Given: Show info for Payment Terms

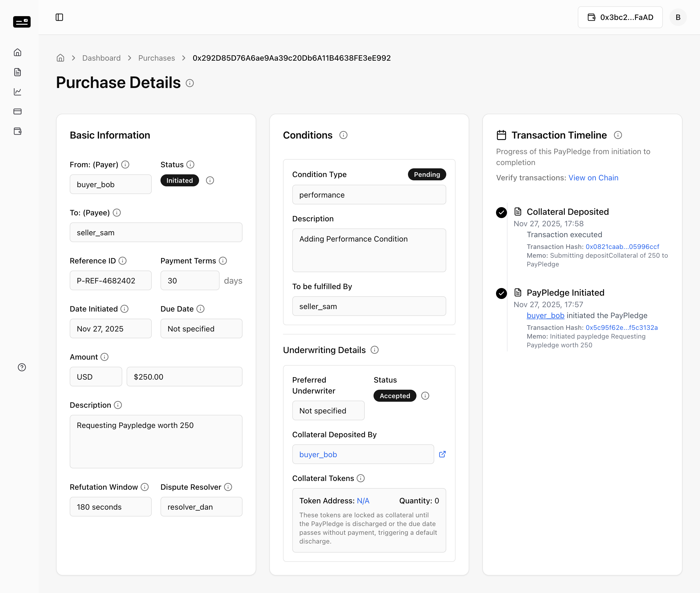Looking at the screenshot, I should click(x=223, y=260).
